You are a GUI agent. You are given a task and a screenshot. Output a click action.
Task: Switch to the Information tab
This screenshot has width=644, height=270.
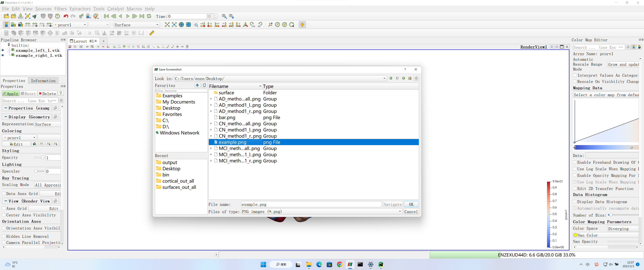click(43, 81)
